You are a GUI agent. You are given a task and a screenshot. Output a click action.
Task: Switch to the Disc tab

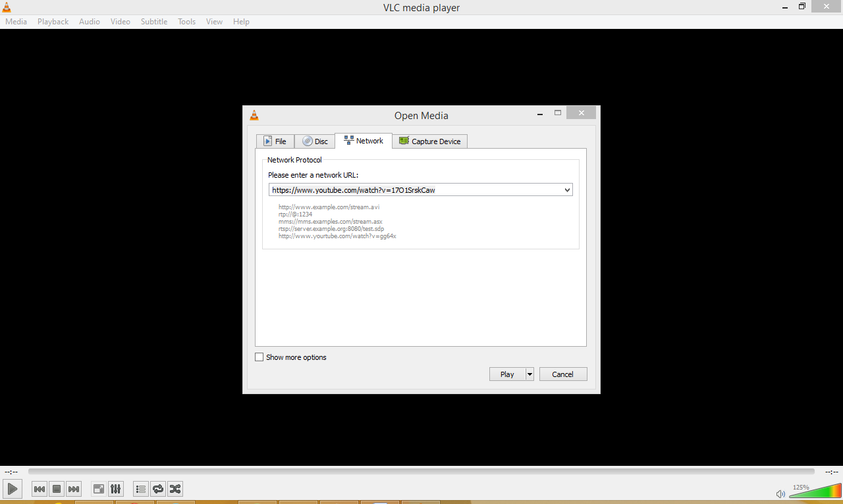coord(315,141)
